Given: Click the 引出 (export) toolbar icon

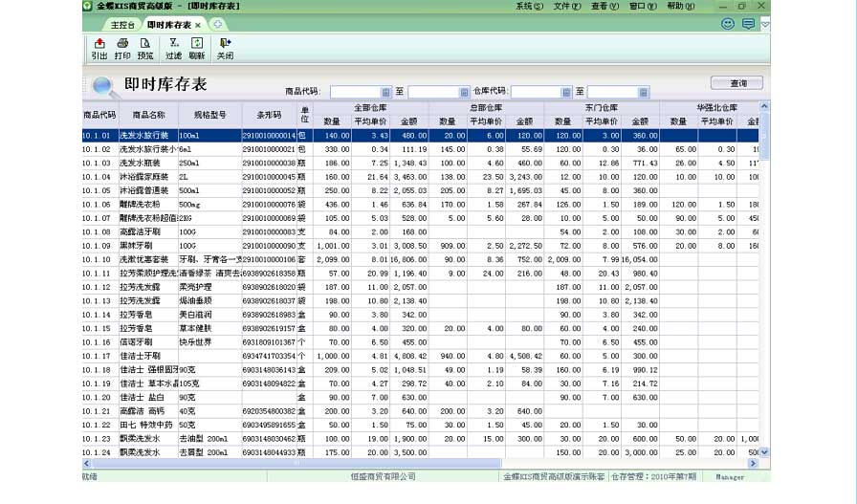Looking at the screenshot, I should pyautogui.click(x=99, y=49).
